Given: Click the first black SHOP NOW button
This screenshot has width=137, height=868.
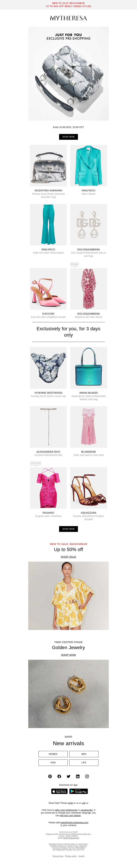Looking at the screenshot, I should click(68, 137).
